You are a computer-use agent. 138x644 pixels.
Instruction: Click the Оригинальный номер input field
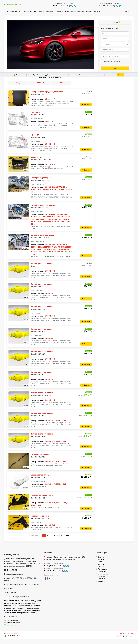coord(115,57)
